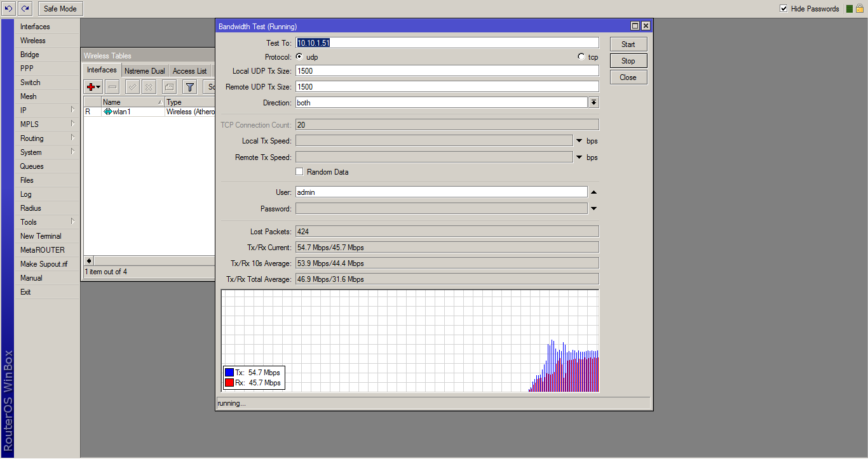Click the minus Remove icon
868x459 pixels.
(x=112, y=87)
